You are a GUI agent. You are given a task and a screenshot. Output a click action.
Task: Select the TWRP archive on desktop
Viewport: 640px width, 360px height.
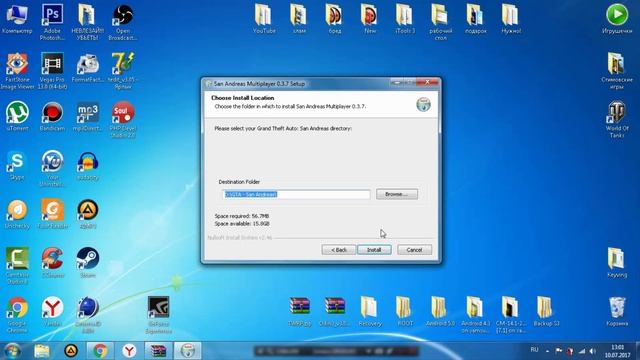300,311
